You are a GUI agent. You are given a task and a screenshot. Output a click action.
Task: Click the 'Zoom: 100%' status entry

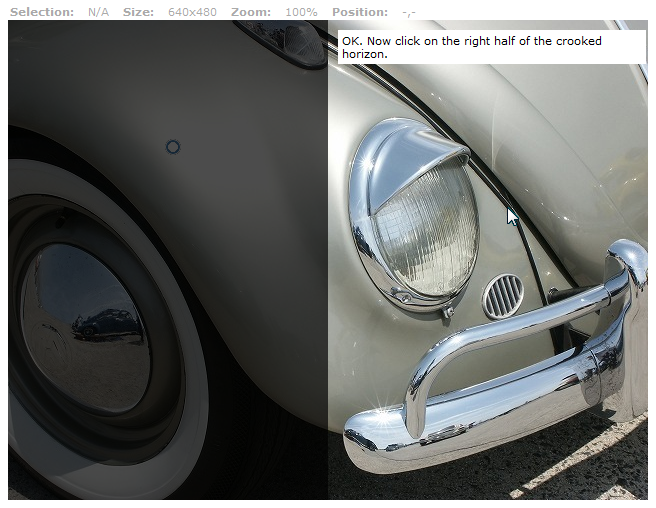(274, 12)
